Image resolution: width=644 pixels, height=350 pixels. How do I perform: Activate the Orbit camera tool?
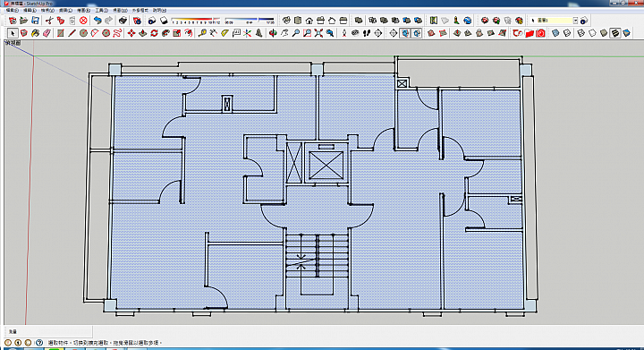point(273,33)
